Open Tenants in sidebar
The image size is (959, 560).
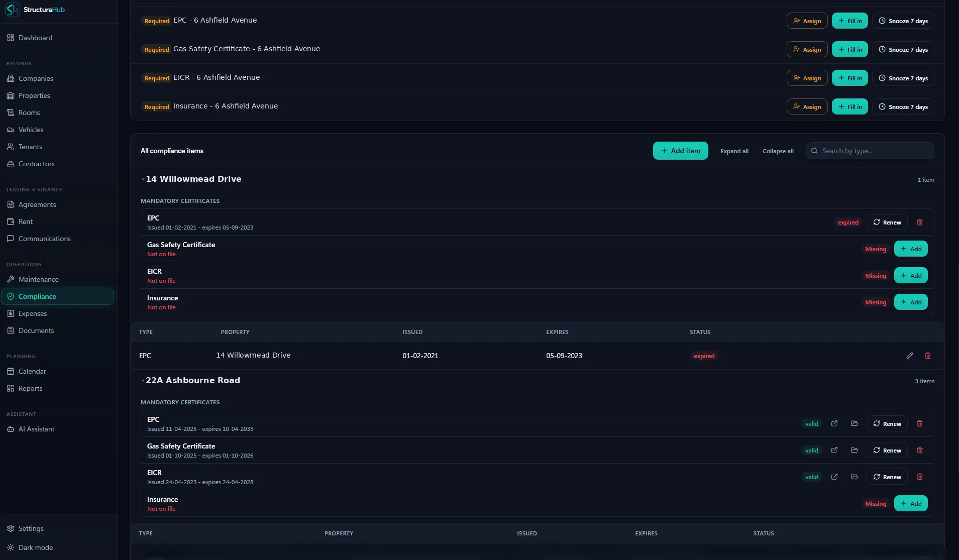pyautogui.click(x=59, y=147)
